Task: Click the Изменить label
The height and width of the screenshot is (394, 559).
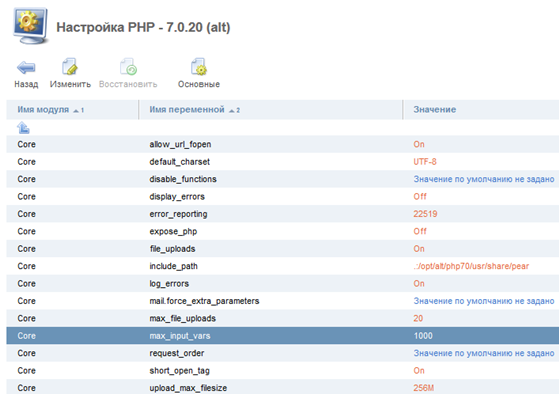Action: [x=70, y=84]
